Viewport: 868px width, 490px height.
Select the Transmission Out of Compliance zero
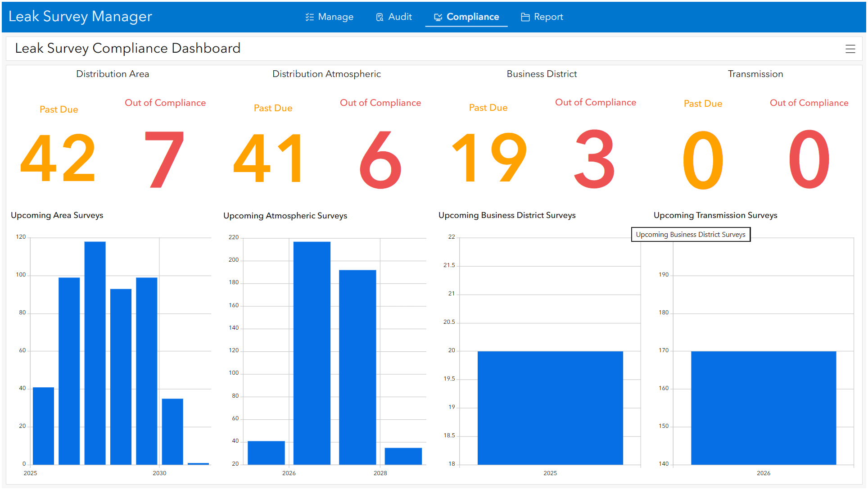point(809,159)
